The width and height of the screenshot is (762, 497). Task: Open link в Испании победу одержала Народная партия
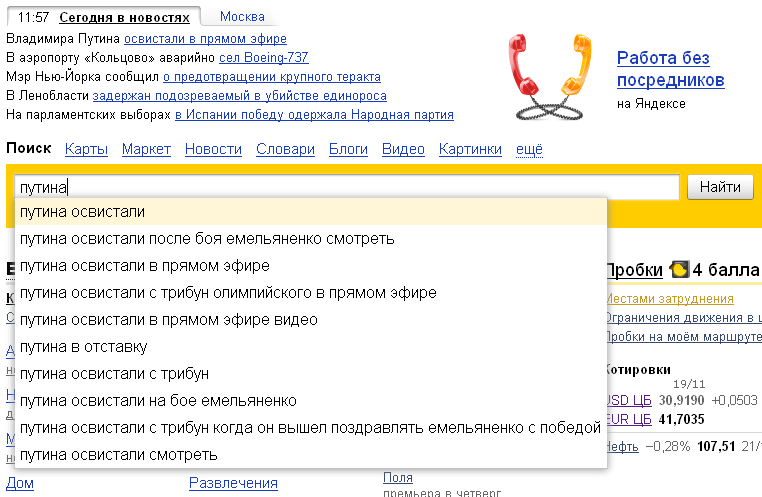click(314, 115)
